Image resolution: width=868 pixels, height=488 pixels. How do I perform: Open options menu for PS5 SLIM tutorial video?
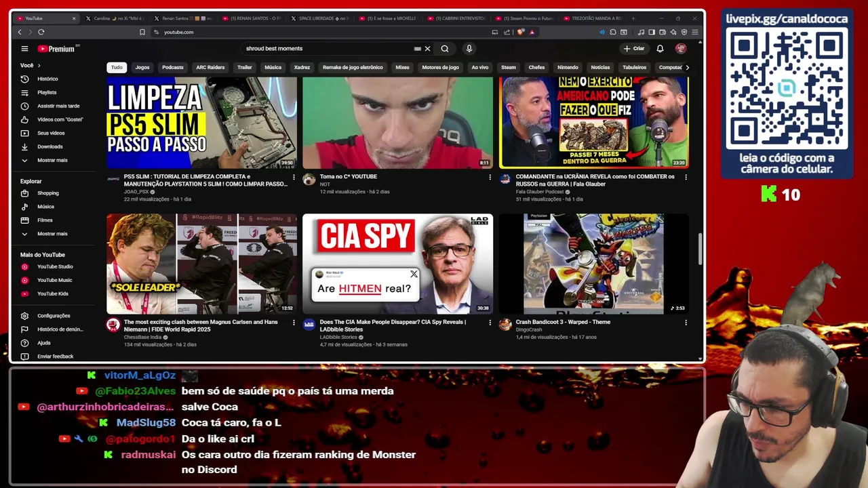point(294,177)
